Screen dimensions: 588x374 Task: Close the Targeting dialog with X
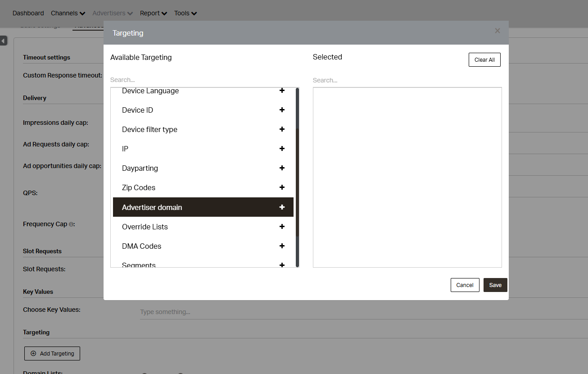(497, 31)
